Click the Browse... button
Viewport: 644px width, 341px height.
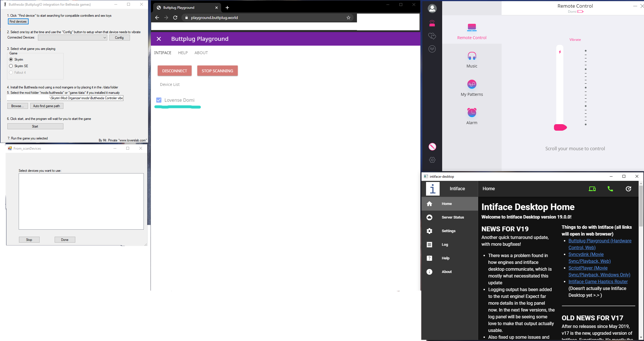tap(18, 106)
